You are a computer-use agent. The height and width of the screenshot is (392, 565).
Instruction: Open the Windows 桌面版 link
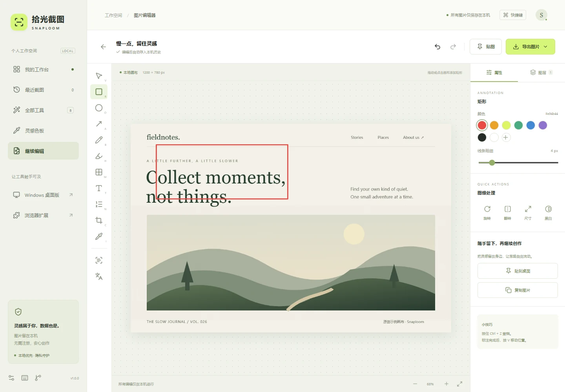tap(43, 195)
